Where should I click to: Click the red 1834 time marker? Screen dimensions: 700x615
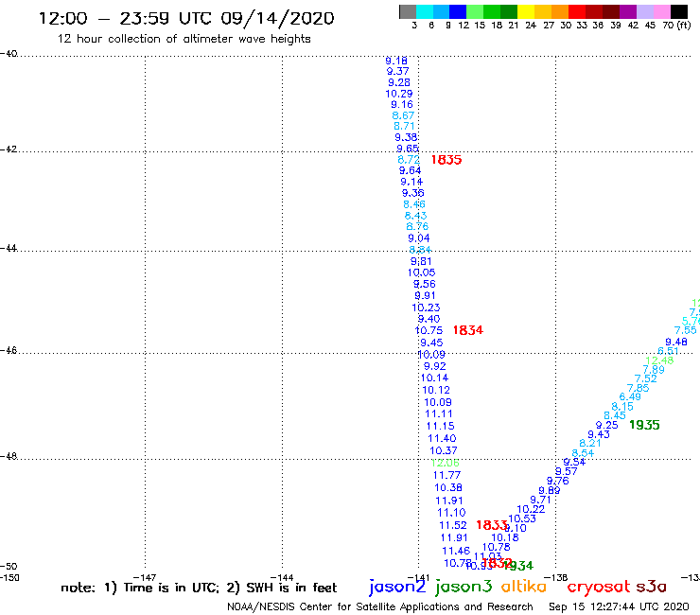click(x=468, y=330)
